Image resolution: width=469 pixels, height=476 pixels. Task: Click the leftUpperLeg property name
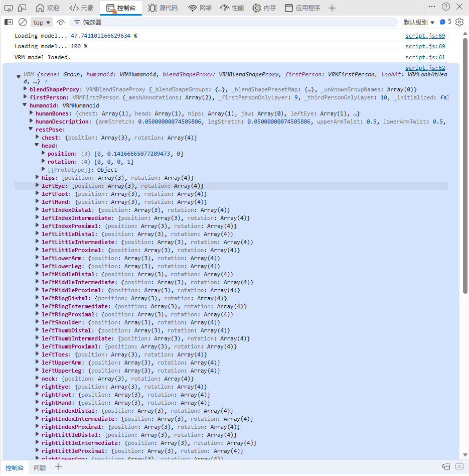pyautogui.click(x=62, y=371)
